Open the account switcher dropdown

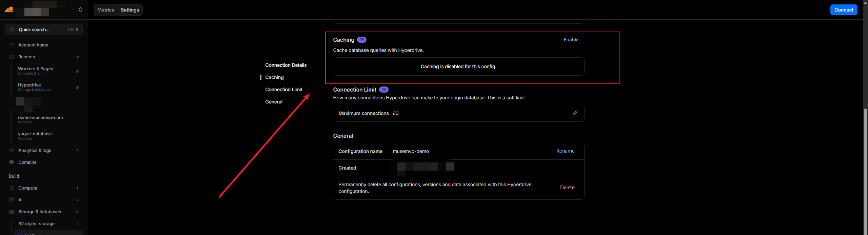80,9
